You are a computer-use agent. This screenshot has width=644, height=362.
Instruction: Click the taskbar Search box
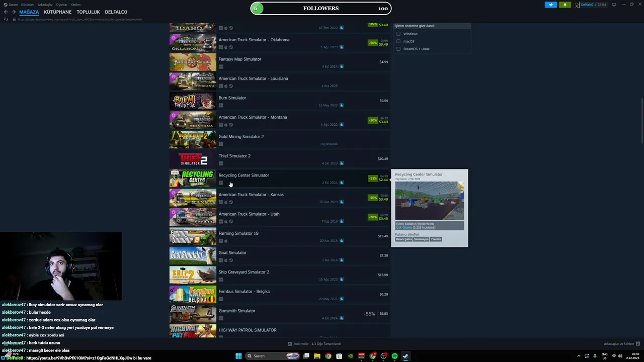pyautogui.click(x=272, y=356)
